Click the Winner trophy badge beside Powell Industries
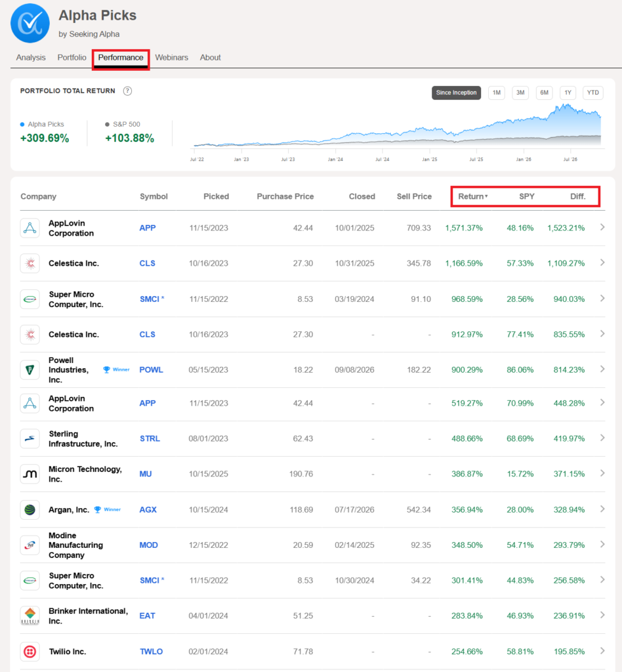Screen dimensions: 622x672 tap(116, 369)
